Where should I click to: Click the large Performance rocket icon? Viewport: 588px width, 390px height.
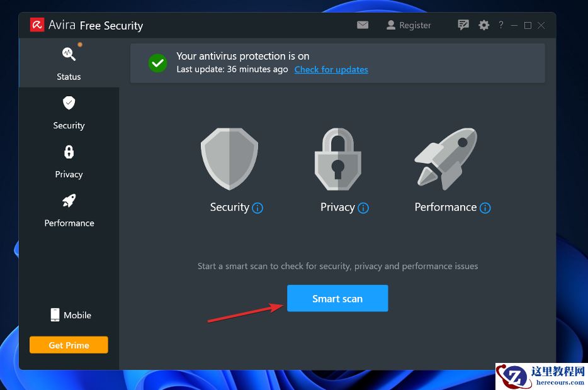coord(446,159)
